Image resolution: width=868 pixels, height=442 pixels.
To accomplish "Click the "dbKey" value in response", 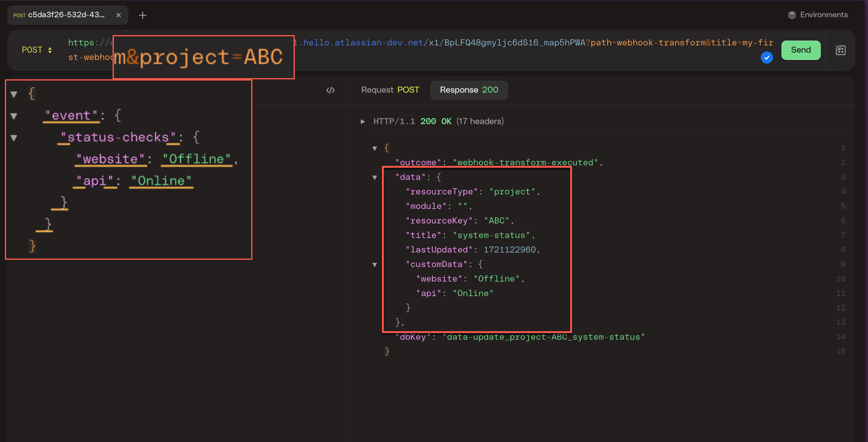I will pos(543,337).
